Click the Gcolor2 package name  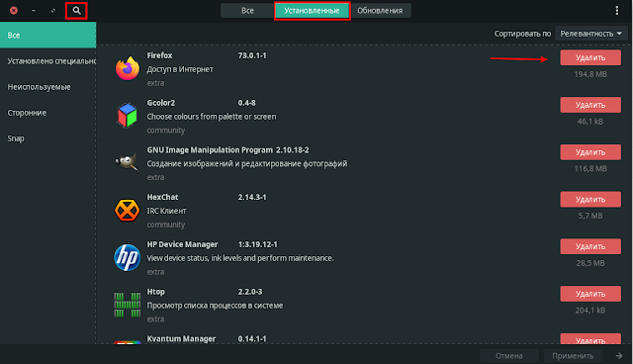pos(160,103)
